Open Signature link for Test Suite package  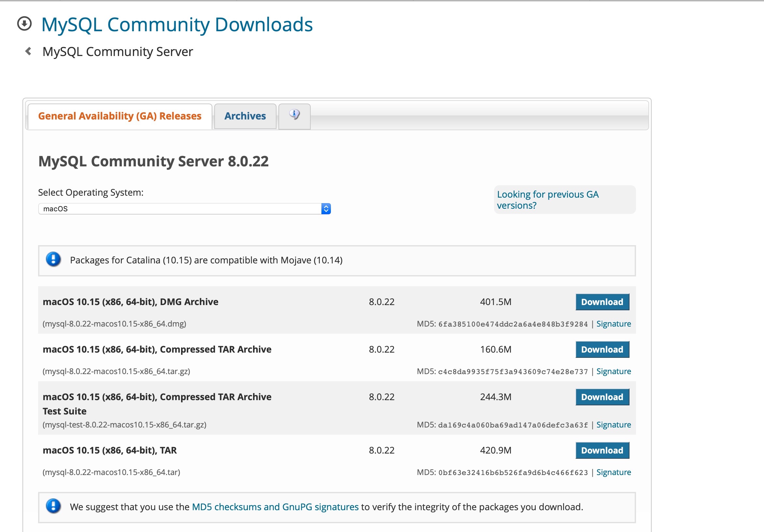tap(613, 425)
